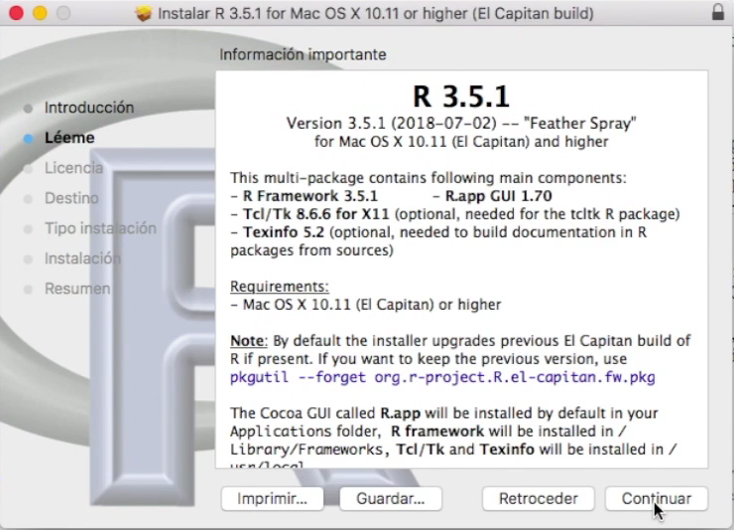Image resolution: width=734 pixels, height=530 pixels.
Task: Click the underlined Requirements: heading
Action: [279, 287]
